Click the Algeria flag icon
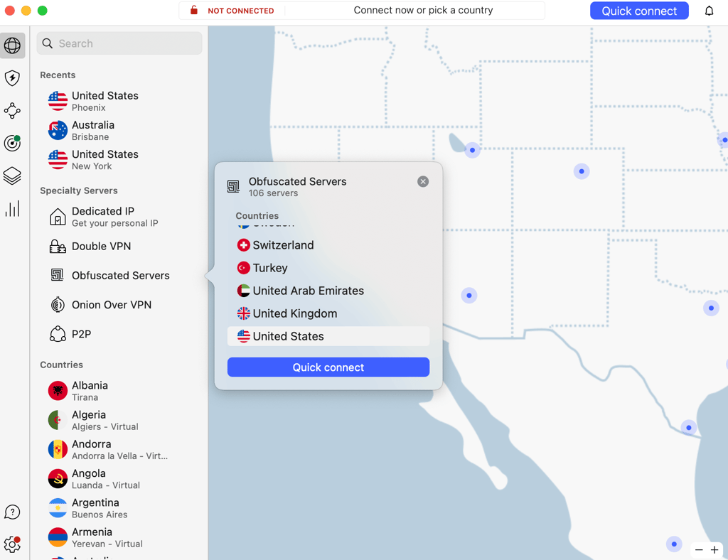Viewport: 728px width, 560px height. (x=58, y=420)
